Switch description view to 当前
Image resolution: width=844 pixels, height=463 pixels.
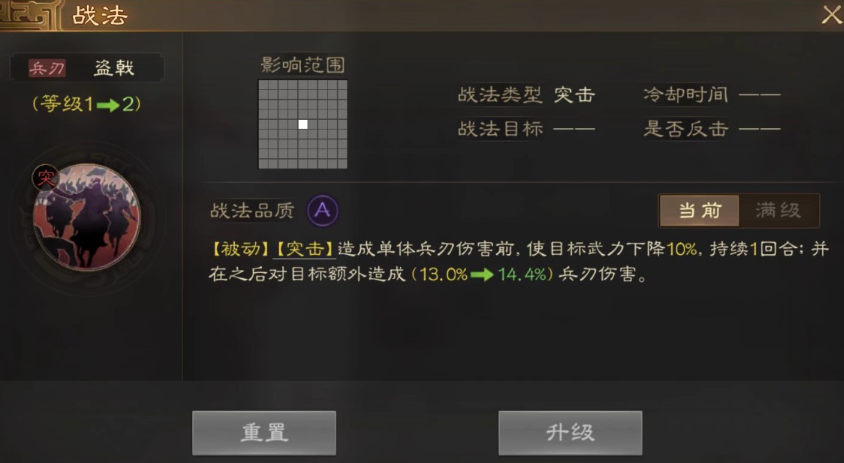700,211
